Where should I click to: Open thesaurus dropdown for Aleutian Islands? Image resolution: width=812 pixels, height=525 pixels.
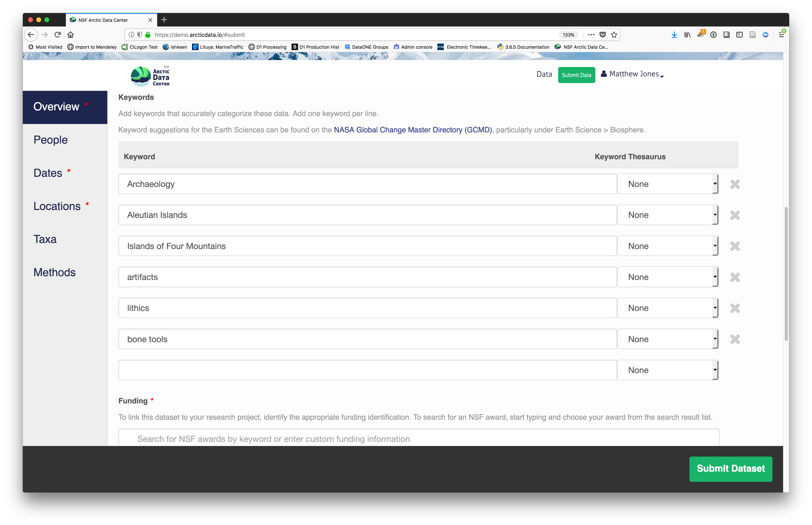(x=667, y=215)
